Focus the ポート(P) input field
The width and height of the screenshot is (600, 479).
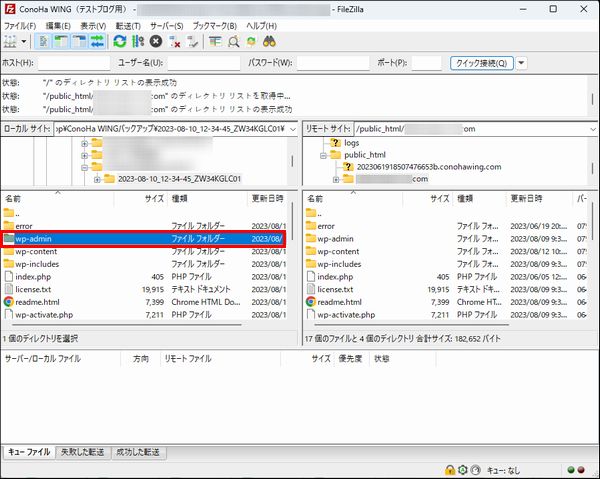coord(427,63)
